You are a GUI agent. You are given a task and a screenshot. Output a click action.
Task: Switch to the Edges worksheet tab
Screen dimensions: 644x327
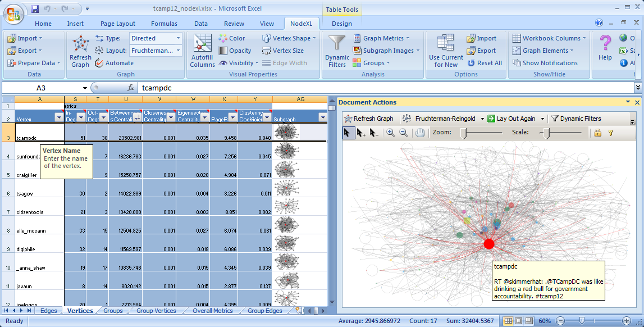coord(49,311)
